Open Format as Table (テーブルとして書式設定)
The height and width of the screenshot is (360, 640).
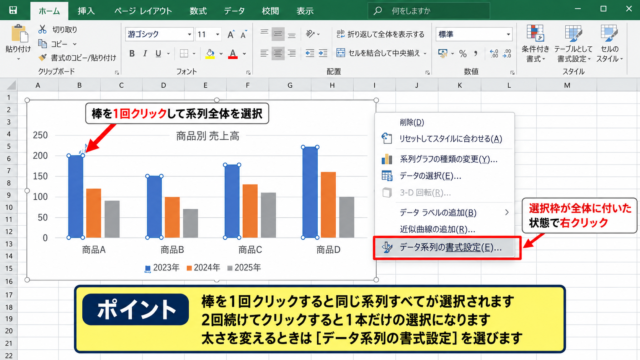(573, 43)
